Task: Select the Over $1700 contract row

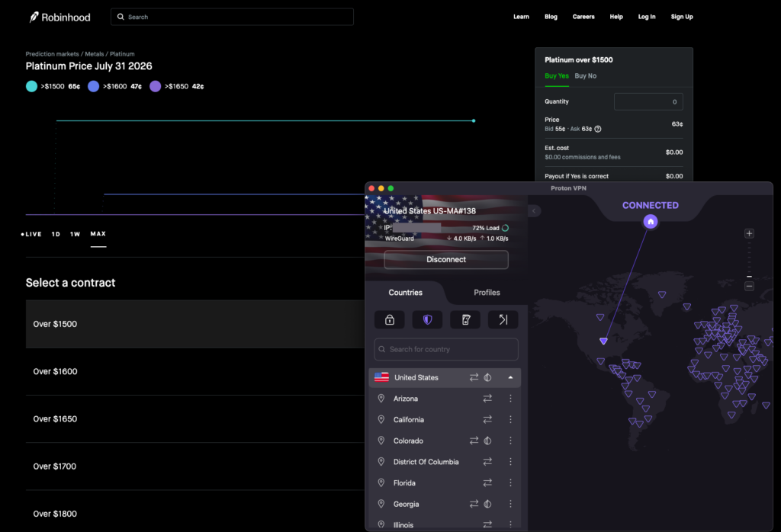Action: (x=194, y=466)
